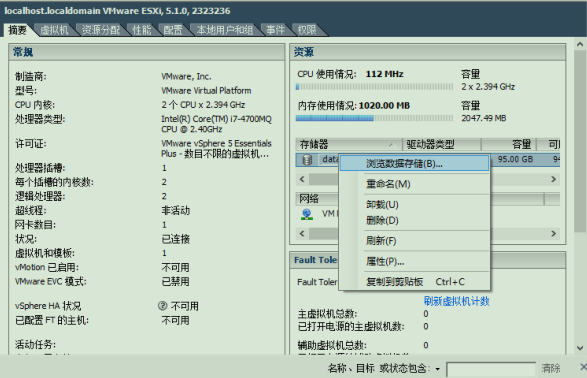The image size is (587, 378).
Task: Close the filter bar with the X
Action: 583,367
